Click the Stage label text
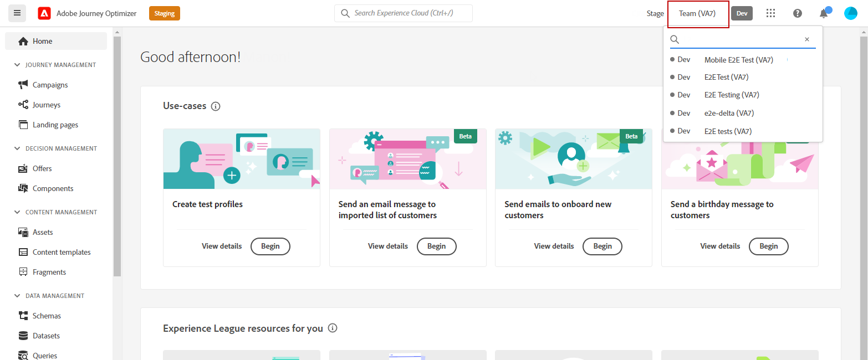 coord(655,13)
